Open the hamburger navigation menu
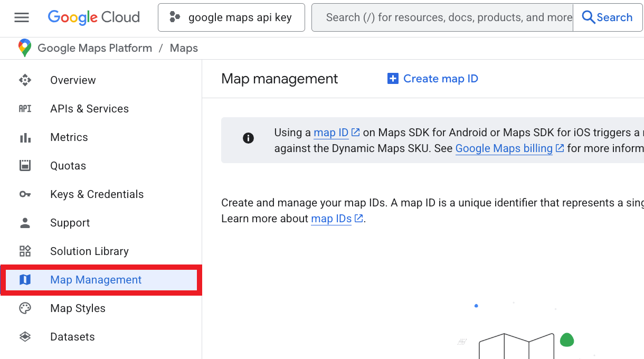The height and width of the screenshot is (359, 644). pyautogui.click(x=22, y=17)
